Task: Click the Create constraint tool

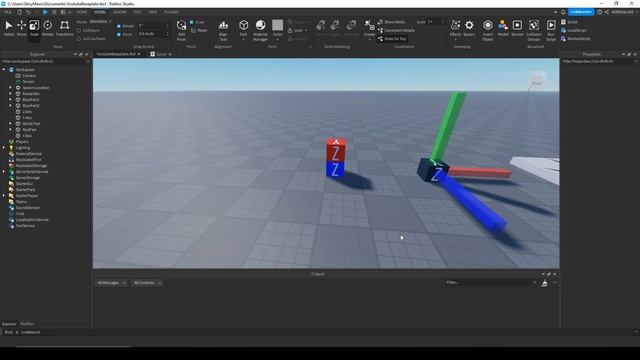Action: pos(369,28)
